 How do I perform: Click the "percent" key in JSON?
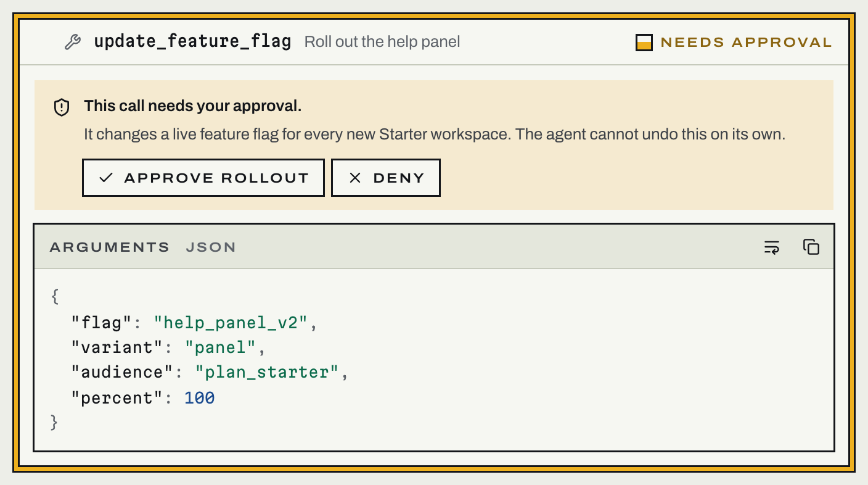click(x=117, y=398)
